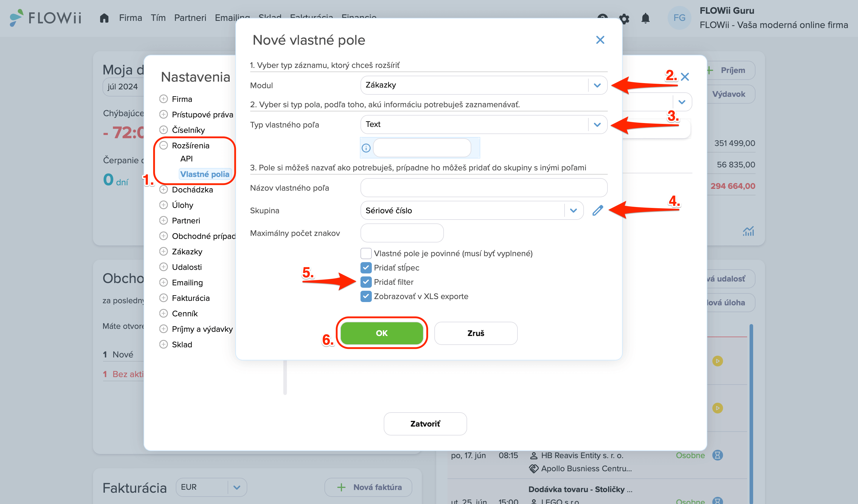Open the settings gear icon
The width and height of the screenshot is (858, 504).
tap(624, 18)
